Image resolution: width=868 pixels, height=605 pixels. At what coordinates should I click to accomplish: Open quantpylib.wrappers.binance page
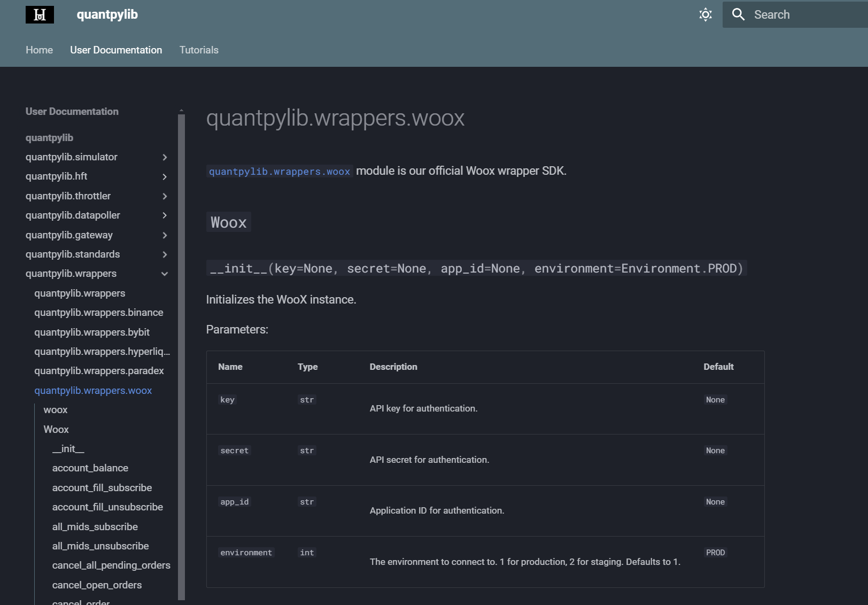point(99,313)
